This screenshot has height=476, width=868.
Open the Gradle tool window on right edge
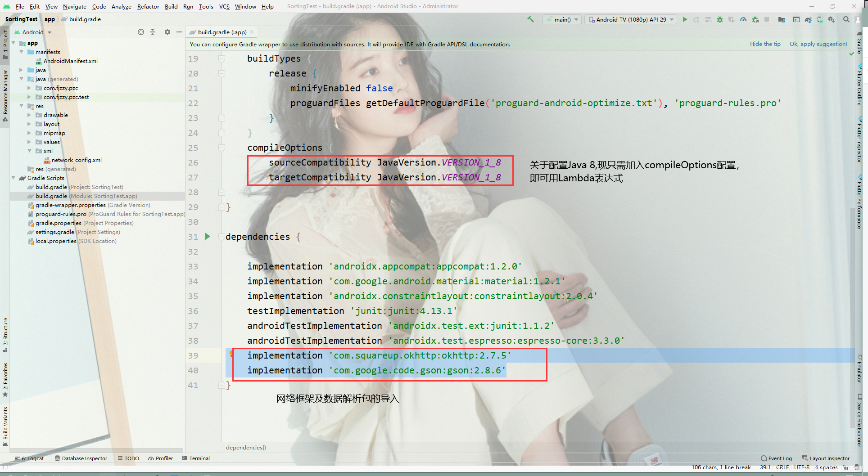859,43
